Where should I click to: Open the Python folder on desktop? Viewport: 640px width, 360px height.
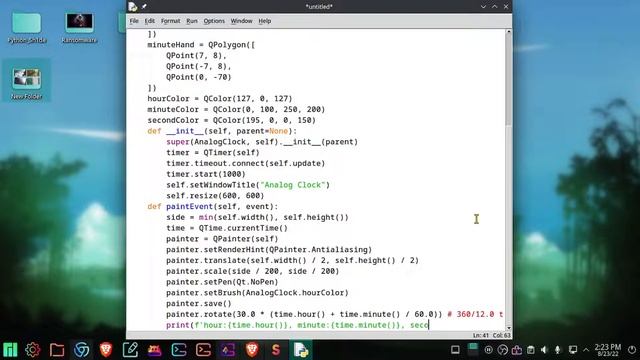(27, 28)
